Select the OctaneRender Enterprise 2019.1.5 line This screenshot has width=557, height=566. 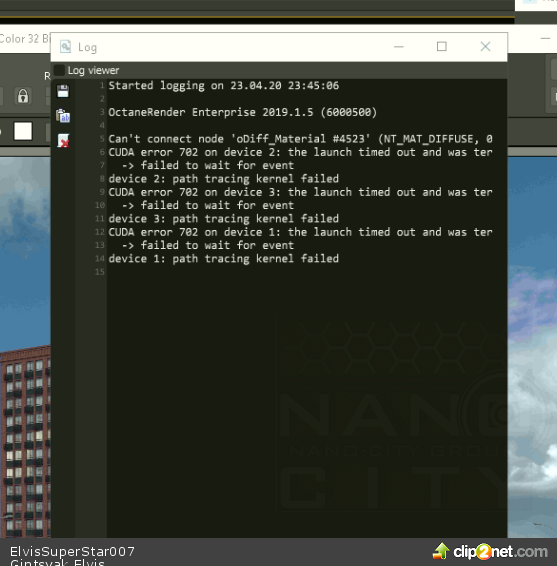click(x=243, y=112)
